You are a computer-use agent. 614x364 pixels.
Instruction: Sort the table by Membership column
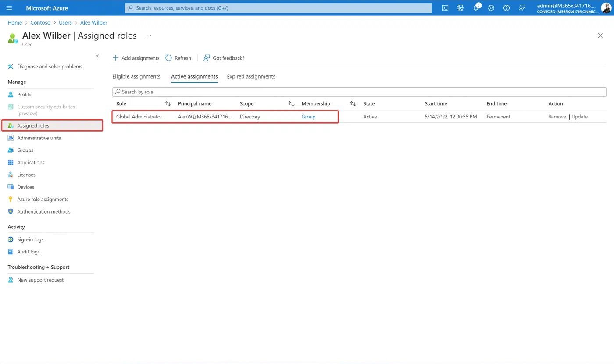353,104
